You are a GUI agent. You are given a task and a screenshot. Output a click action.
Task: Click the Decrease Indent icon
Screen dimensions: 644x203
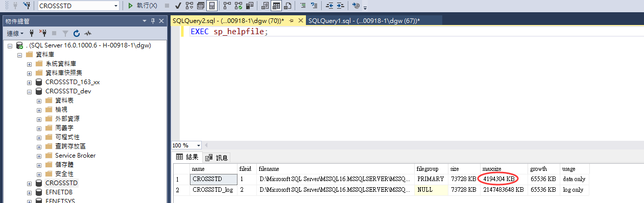pyautogui.click(x=329, y=6)
